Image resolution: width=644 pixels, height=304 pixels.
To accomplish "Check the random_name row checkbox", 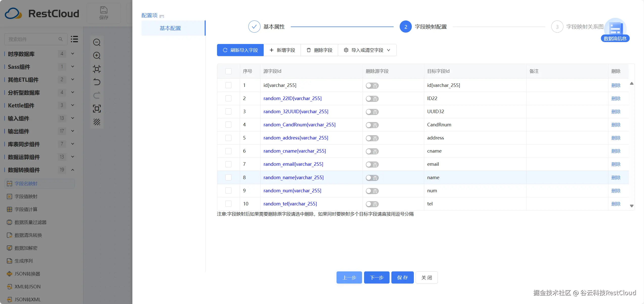I will coord(228,177).
